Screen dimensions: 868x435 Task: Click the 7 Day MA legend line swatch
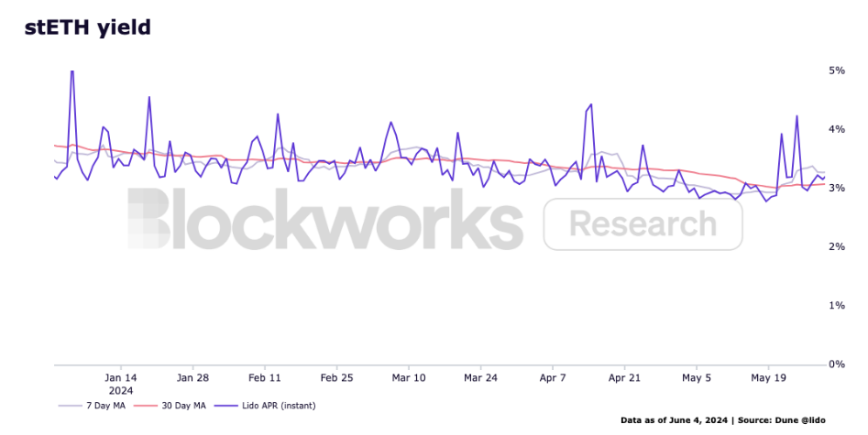[69, 406]
